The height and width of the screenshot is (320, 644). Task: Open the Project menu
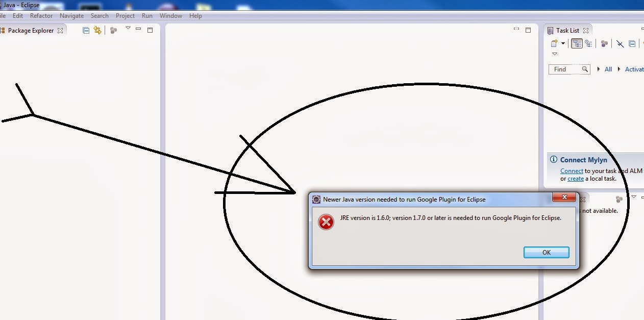(125, 16)
